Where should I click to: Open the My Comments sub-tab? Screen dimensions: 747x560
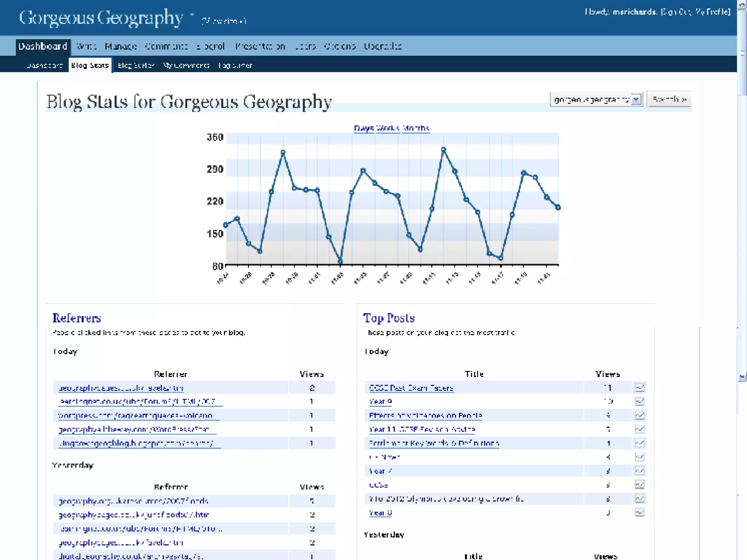[186, 66]
